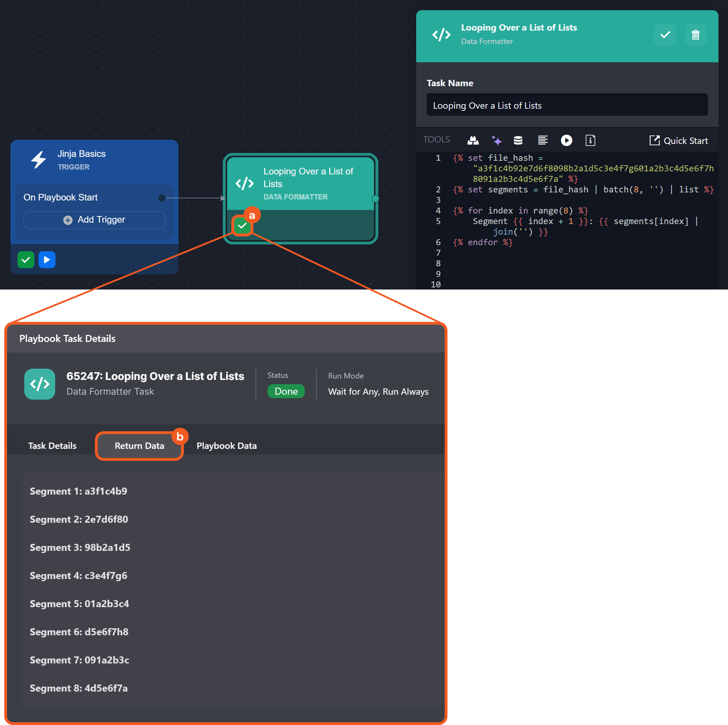Open the Quick Start link

[x=678, y=141]
